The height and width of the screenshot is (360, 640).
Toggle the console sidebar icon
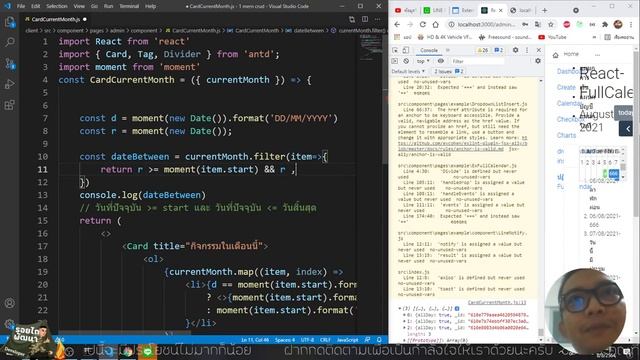coord(395,61)
